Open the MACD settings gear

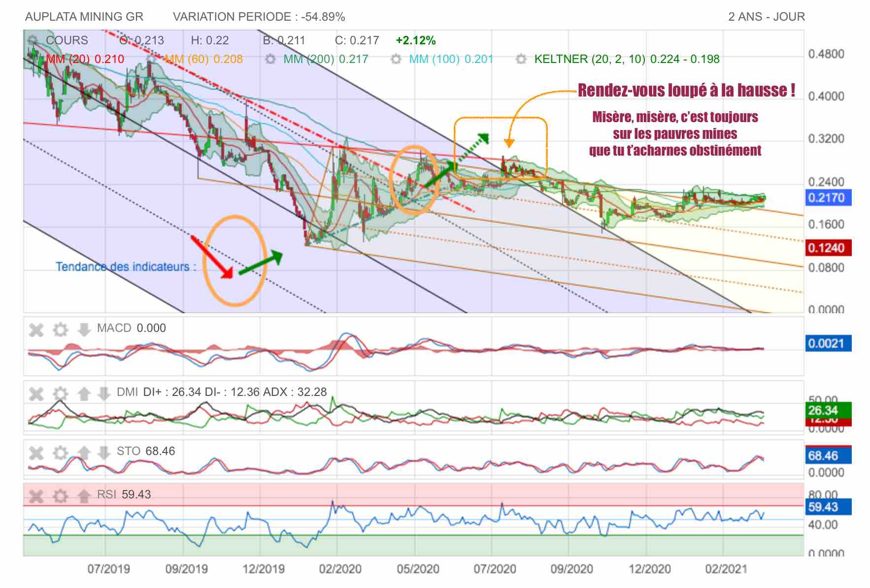click(x=60, y=329)
